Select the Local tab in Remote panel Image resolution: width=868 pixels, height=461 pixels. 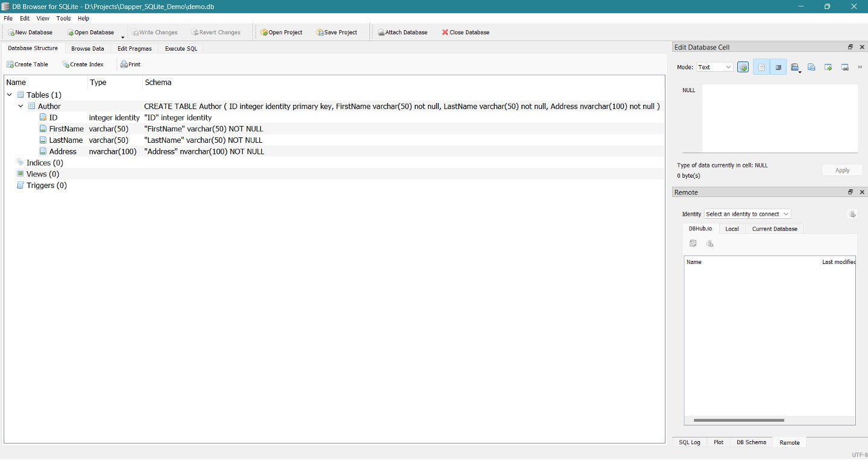click(x=732, y=229)
